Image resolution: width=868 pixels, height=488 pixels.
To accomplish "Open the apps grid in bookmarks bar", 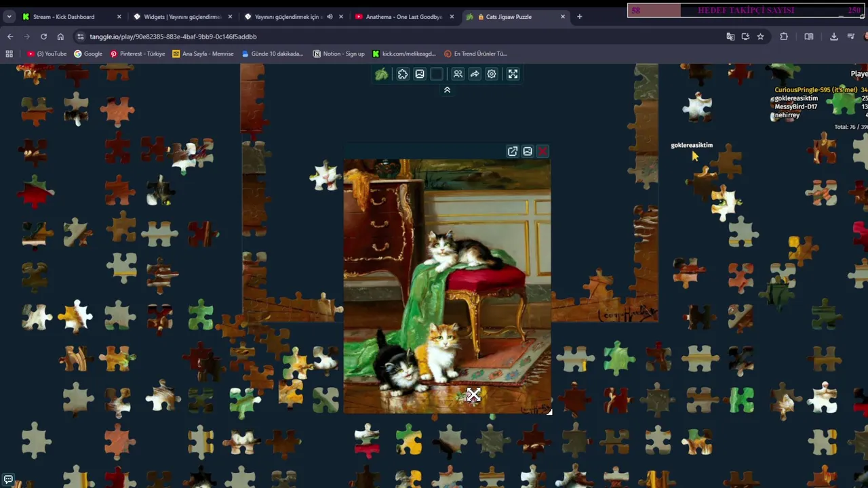I will click(9, 54).
